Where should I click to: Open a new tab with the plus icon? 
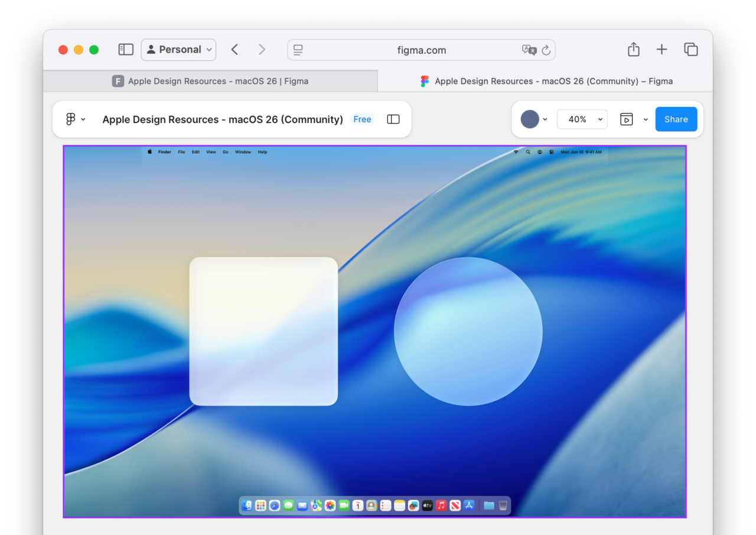click(661, 50)
